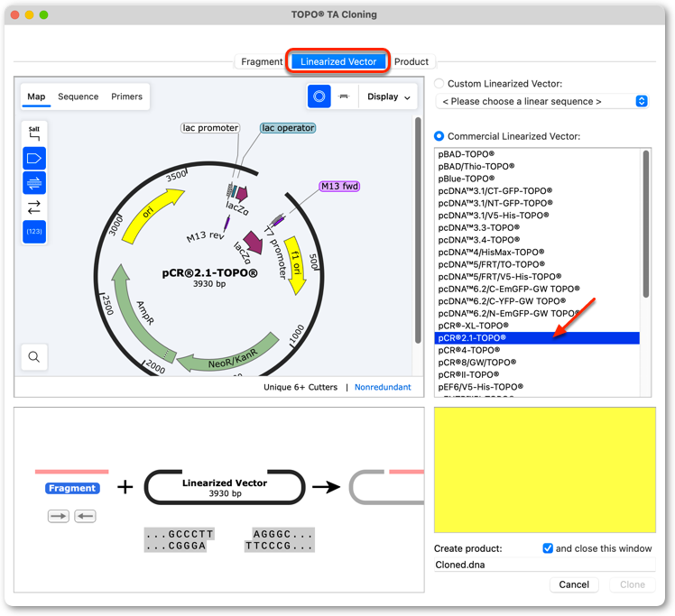Image resolution: width=675 pixels, height=616 pixels.
Task: Click the f1 ori feature arrow
Action: 296,265
